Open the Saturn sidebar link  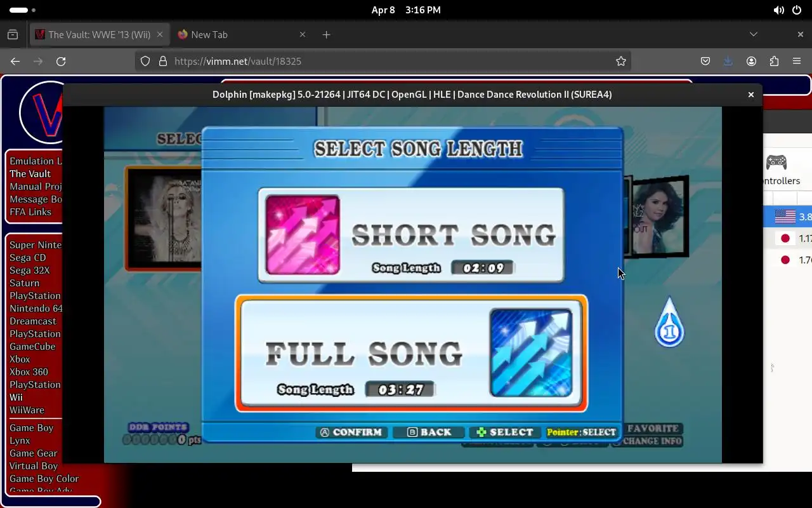24,283
